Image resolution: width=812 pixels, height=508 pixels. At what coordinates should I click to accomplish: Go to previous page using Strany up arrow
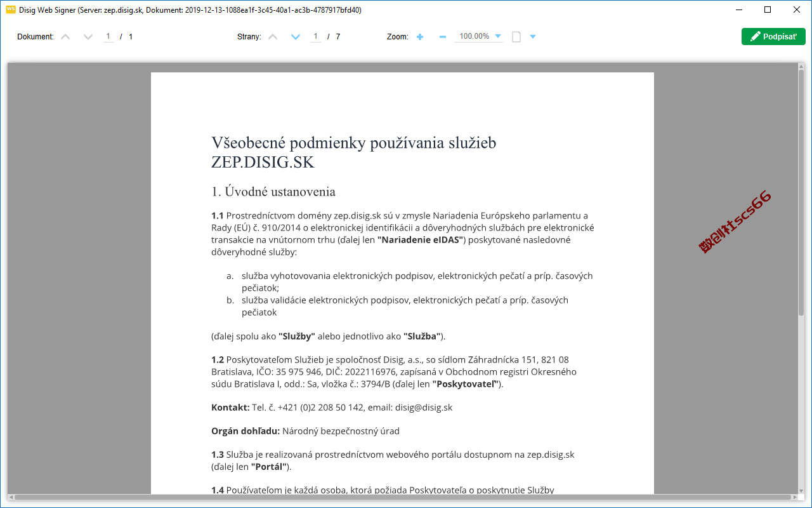273,37
